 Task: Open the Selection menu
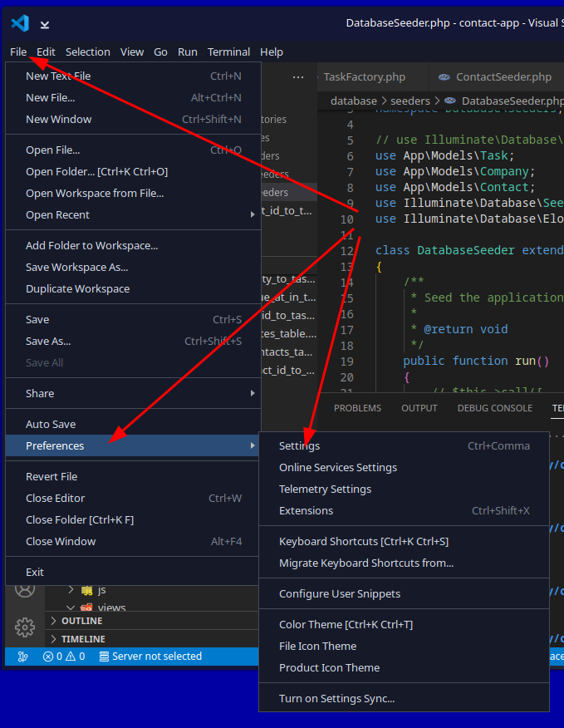coord(88,52)
